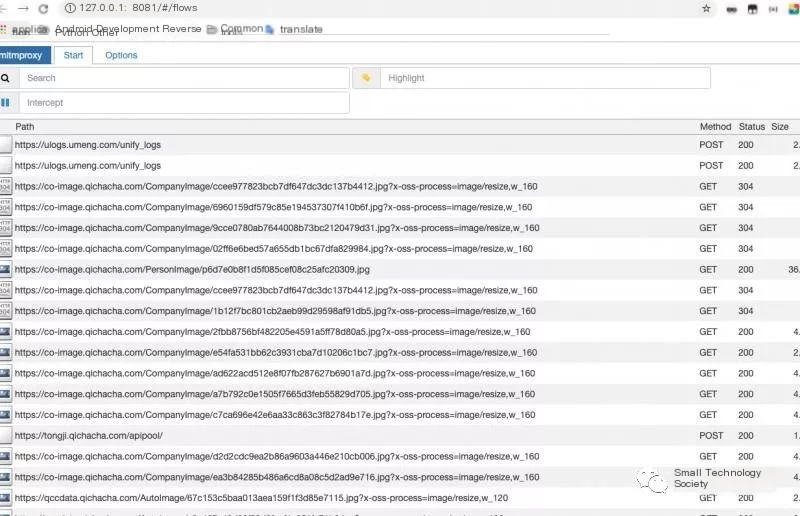Viewport: 800px width, 516px height.
Task: Select the CompanyImage ad622acd512e flow row
Action: (400, 374)
